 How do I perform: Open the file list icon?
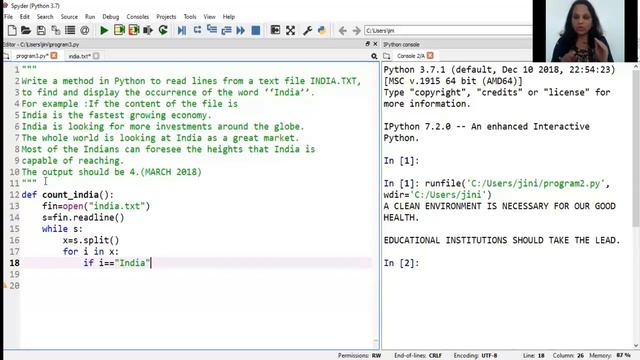coord(70,30)
